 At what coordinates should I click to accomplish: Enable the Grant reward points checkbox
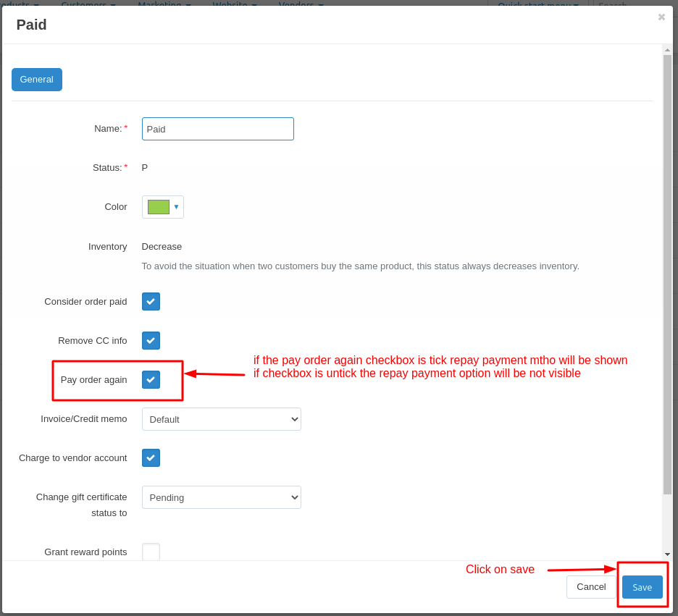coord(151,552)
